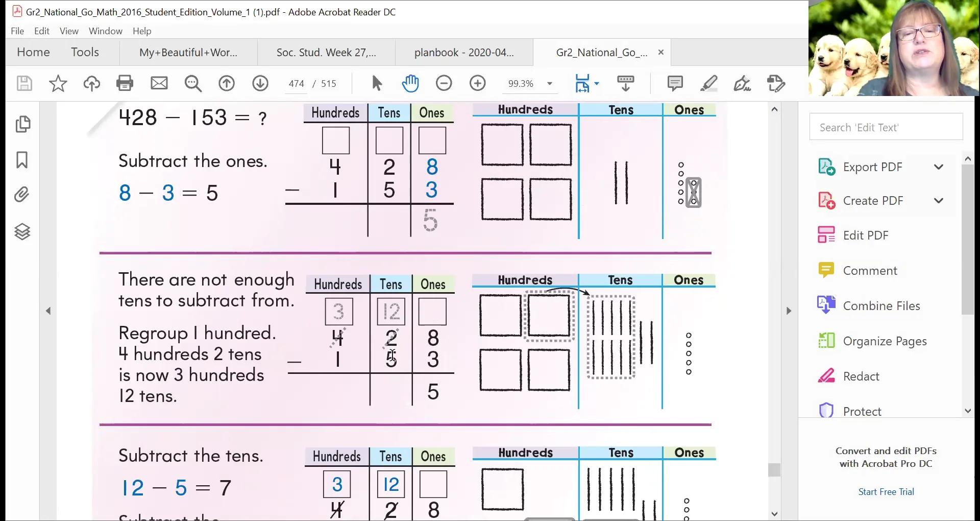Open the Edit menu

click(42, 31)
